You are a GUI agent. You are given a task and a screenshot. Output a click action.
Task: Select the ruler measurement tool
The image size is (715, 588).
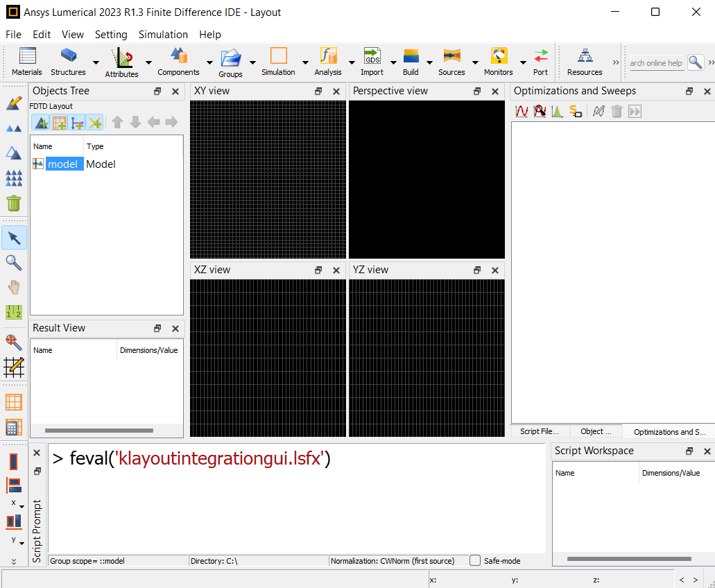13,312
